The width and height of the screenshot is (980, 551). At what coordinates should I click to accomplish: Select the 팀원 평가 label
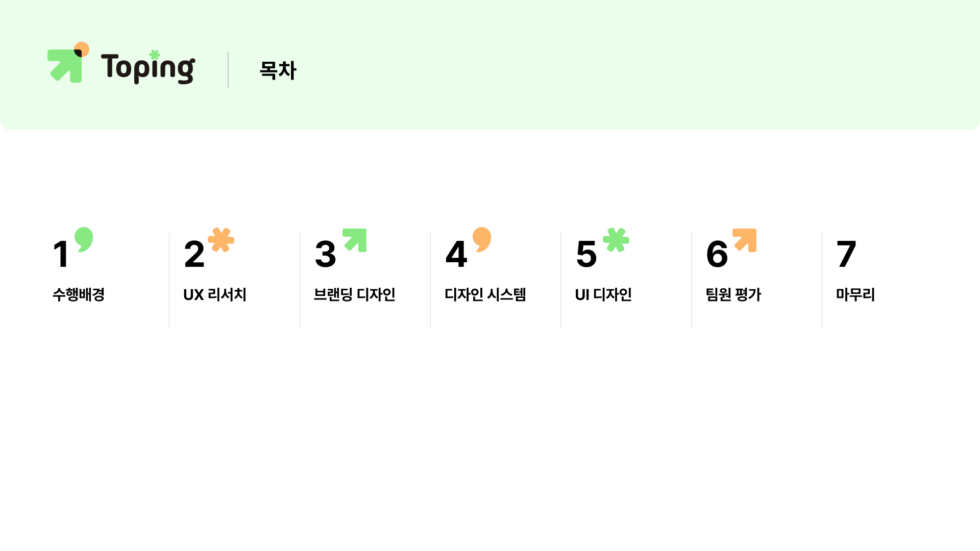point(733,294)
